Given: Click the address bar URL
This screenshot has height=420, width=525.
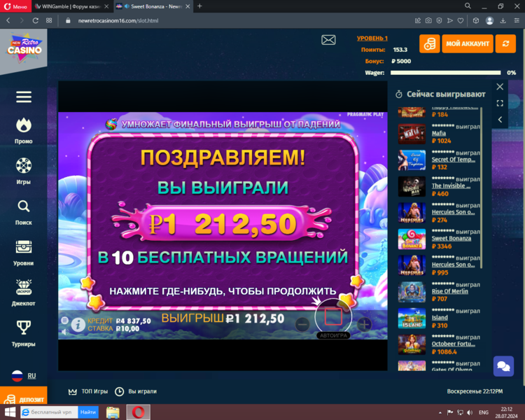Looking at the screenshot, I should (118, 20).
